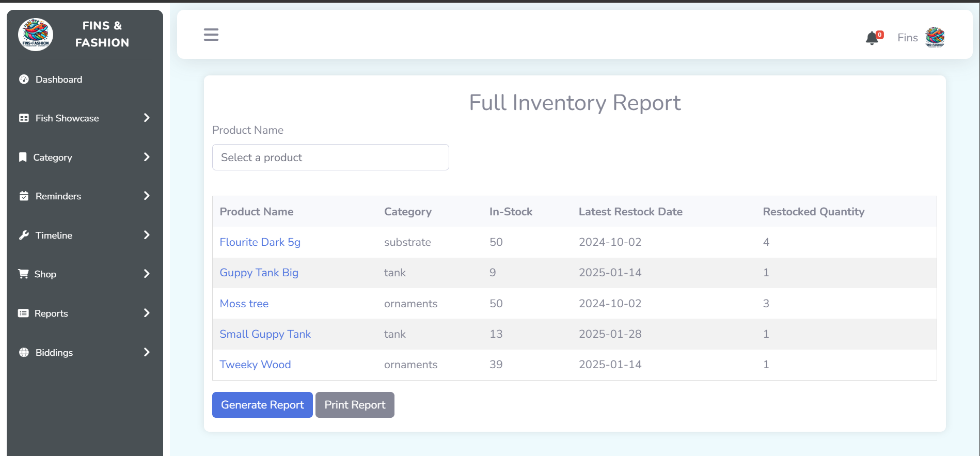980x456 pixels.
Task: Click the hamburger menu icon
Action: point(211,35)
